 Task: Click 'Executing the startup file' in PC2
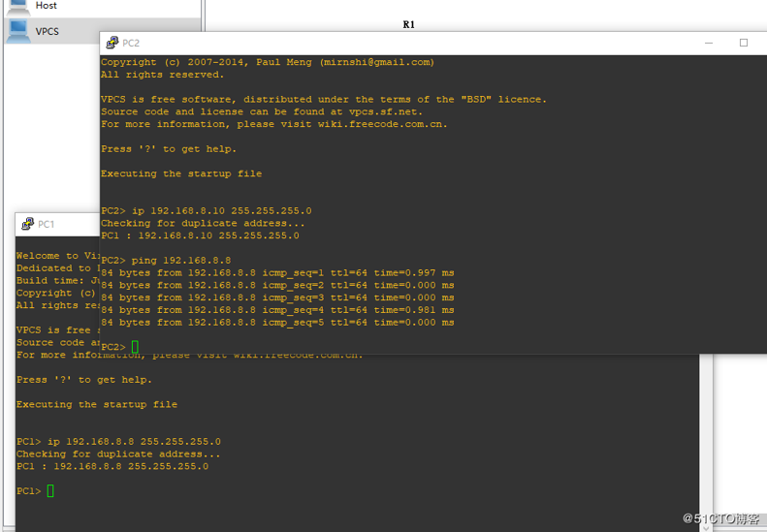click(x=181, y=173)
